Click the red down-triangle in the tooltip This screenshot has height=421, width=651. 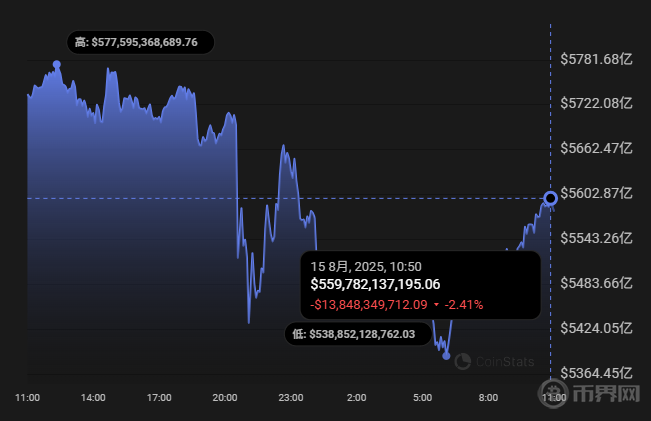pyautogui.click(x=436, y=304)
